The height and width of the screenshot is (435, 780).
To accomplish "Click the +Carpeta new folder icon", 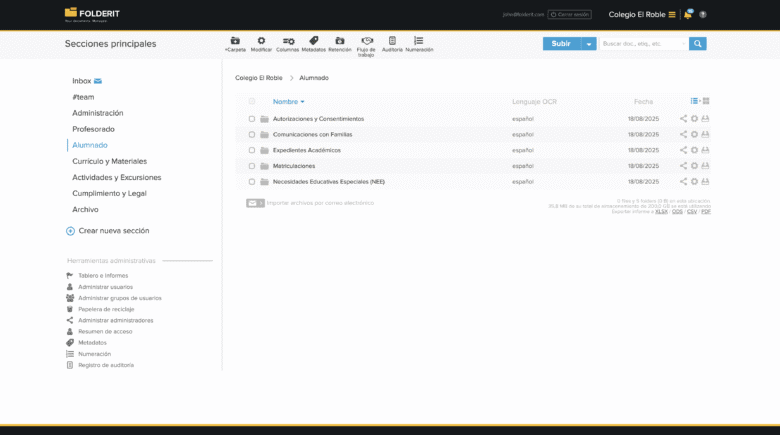I will tap(235, 41).
